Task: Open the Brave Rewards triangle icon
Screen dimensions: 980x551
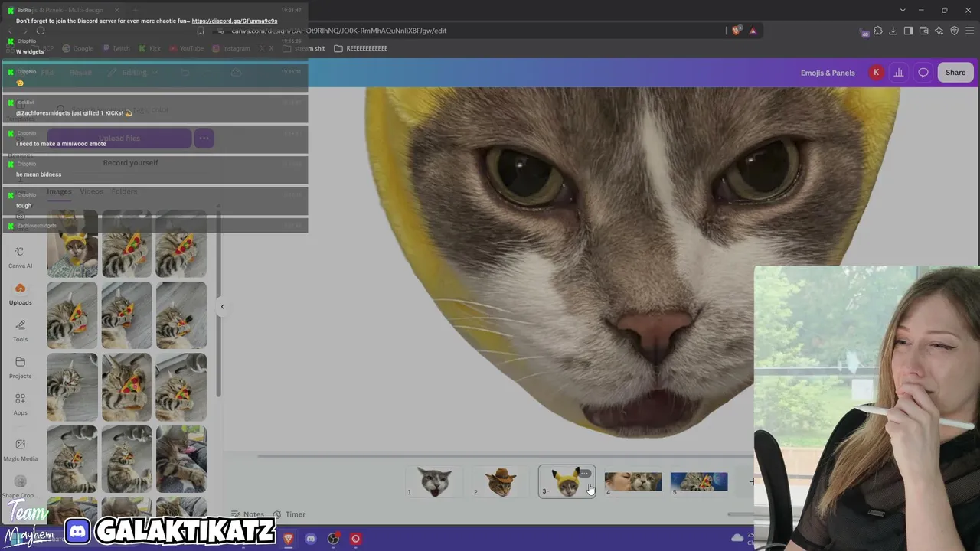Action: tap(753, 31)
